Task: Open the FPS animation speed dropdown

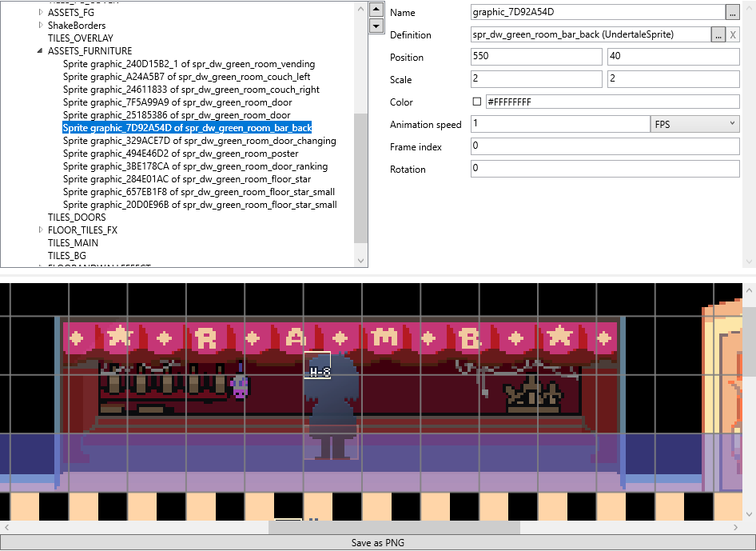Action: pos(694,124)
